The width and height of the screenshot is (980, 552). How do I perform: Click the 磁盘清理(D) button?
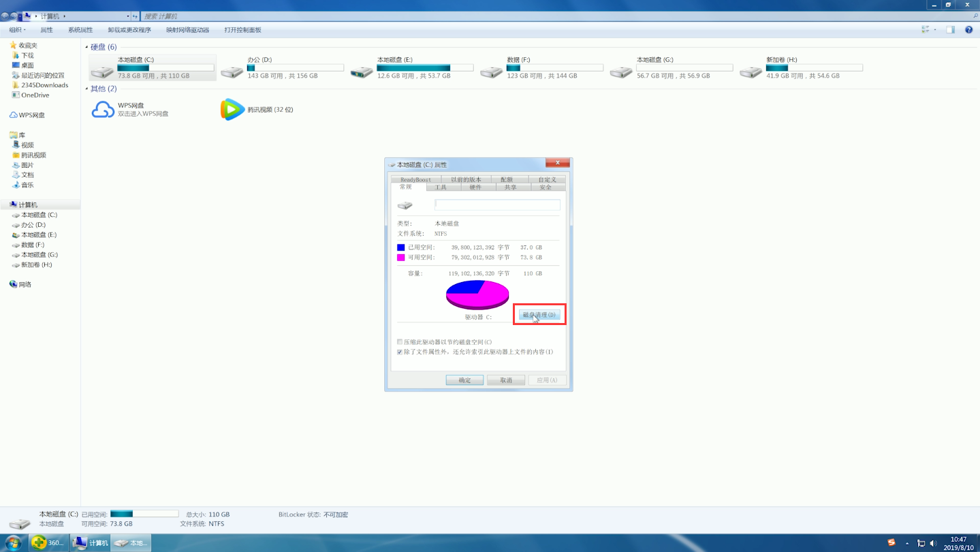coord(539,315)
